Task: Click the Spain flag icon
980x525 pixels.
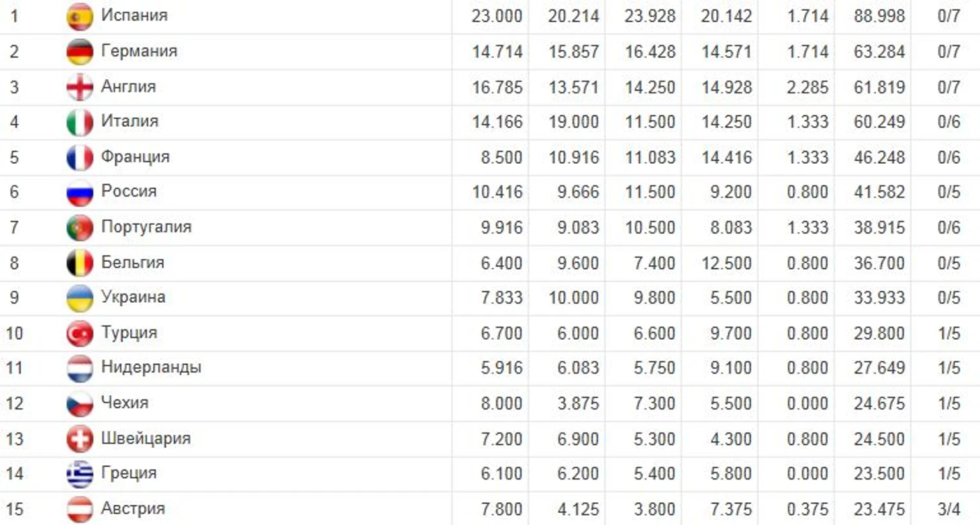Action: click(80, 17)
